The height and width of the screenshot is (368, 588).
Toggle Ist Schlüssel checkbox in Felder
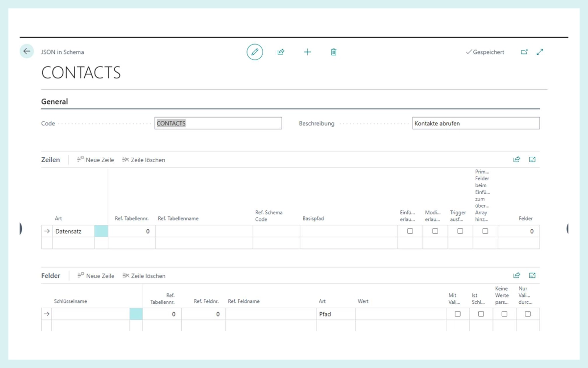(x=481, y=314)
